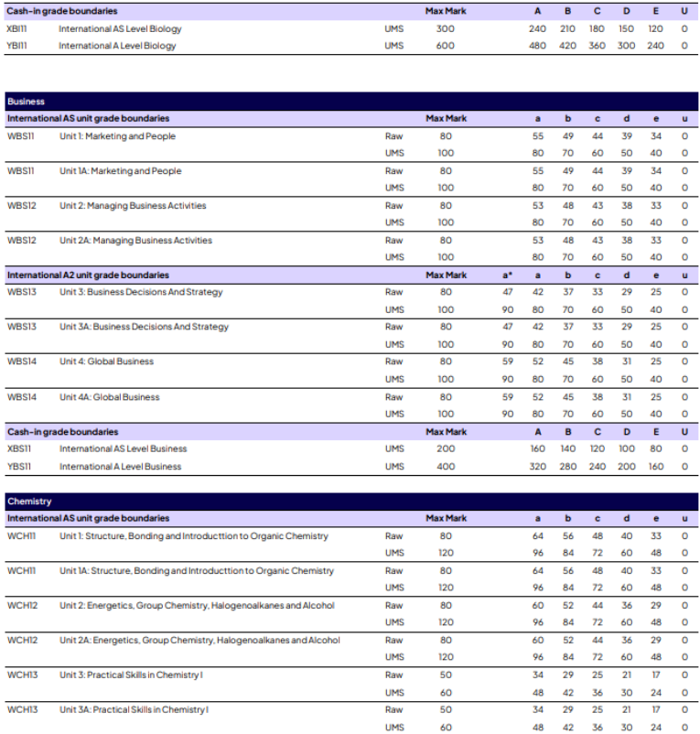Click the 600 max mark for A Level Biology
The height and width of the screenshot is (734, 700).
coord(446,46)
